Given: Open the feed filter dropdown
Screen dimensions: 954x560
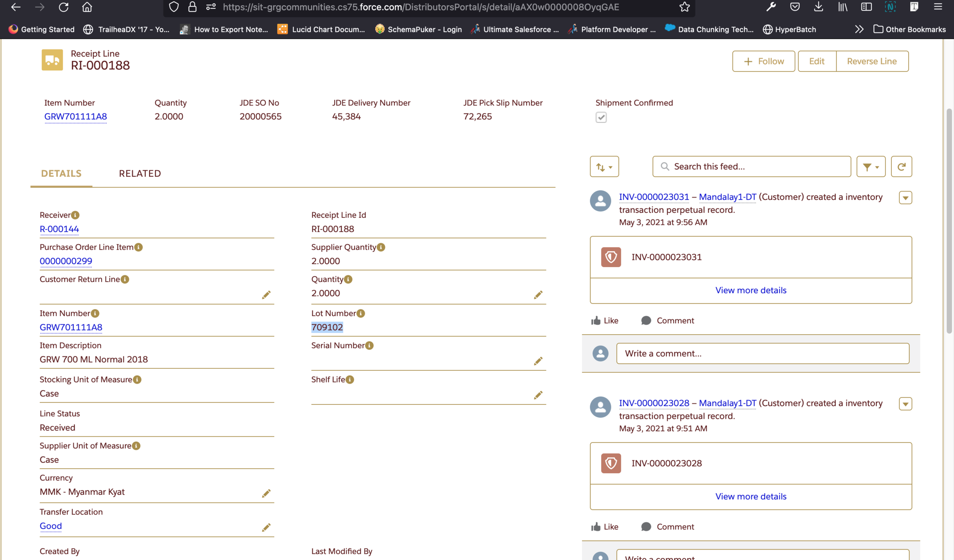Looking at the screenshot, I should [871, 166].
